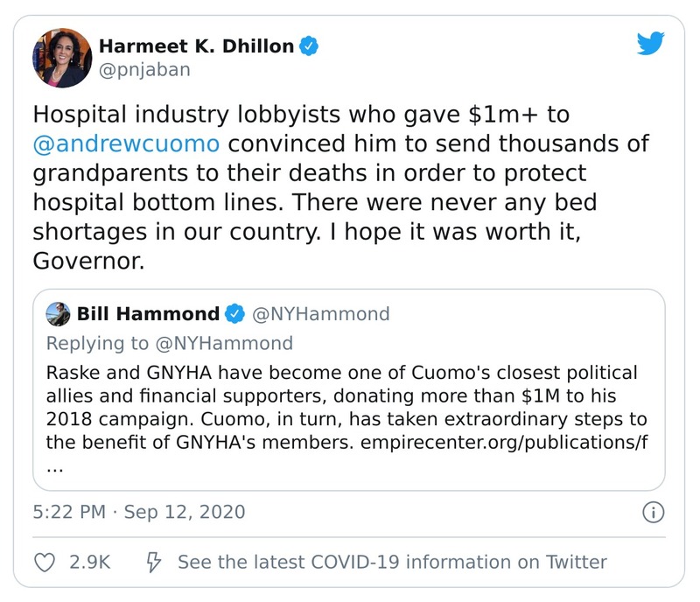
Task: Click the Harmeet K. Dhillon display name
Action: (x=195, y=46)
